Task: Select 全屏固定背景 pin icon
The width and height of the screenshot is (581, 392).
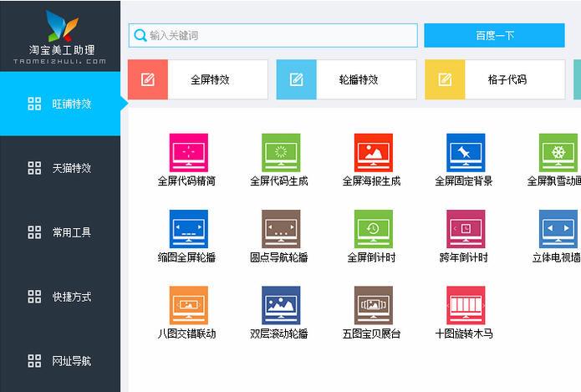Action: (466, 153)
